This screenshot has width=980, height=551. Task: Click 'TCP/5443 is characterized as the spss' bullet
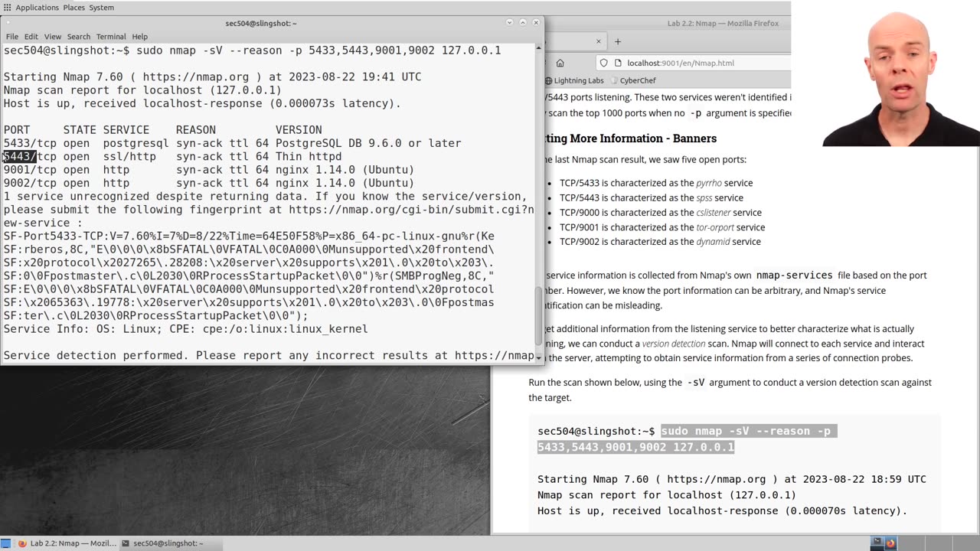tap(652, 197)
